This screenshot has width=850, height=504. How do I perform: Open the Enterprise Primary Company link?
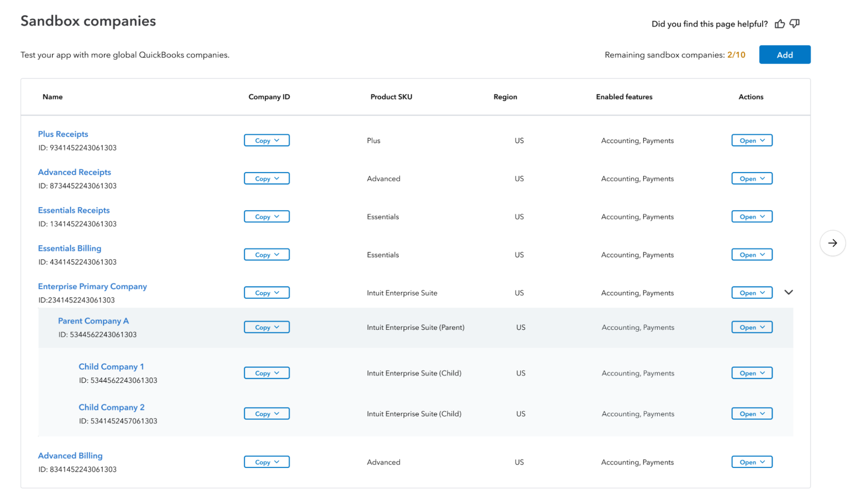pyautogui.click(x=92, y=286)
